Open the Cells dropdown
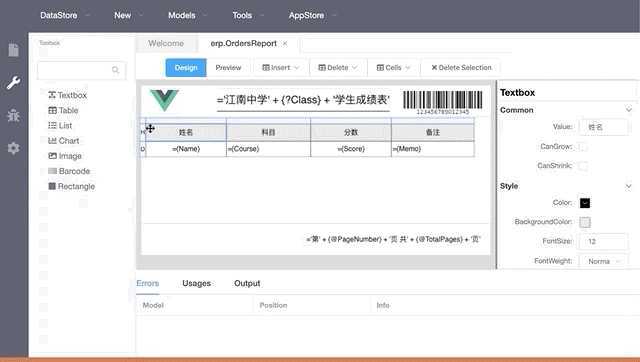This screenshot has height=362, width=640. 393,68
